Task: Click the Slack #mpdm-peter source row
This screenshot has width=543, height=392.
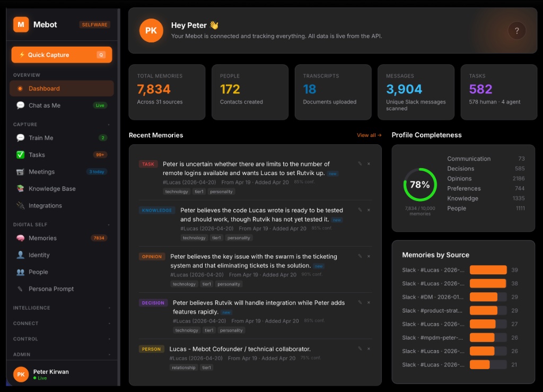Action: coord(460,338)
